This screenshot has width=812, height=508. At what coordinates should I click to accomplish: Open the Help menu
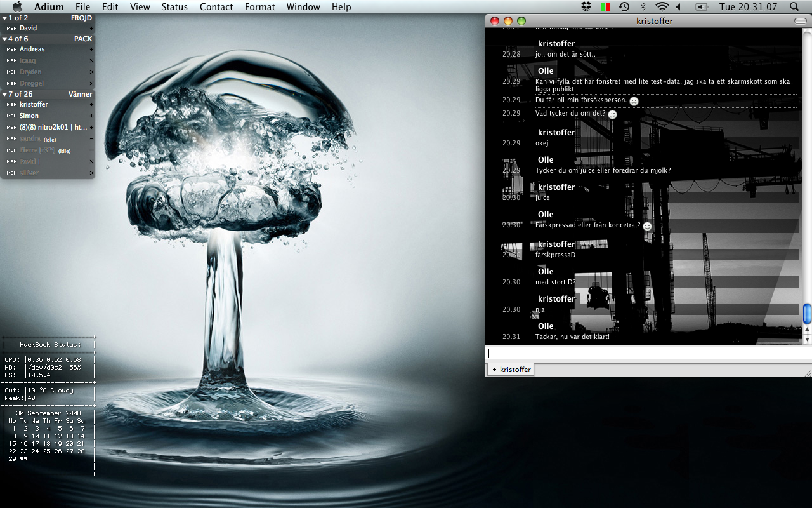[341, 7]
